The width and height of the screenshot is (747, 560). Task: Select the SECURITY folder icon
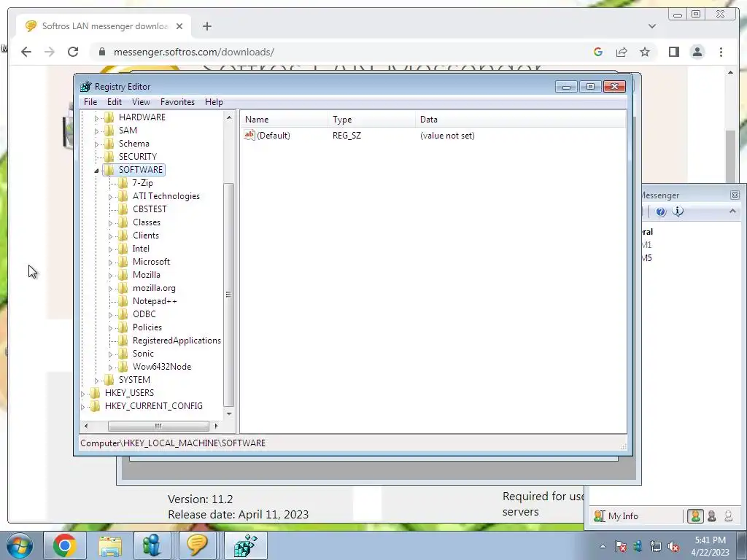[x=109, y=157]
